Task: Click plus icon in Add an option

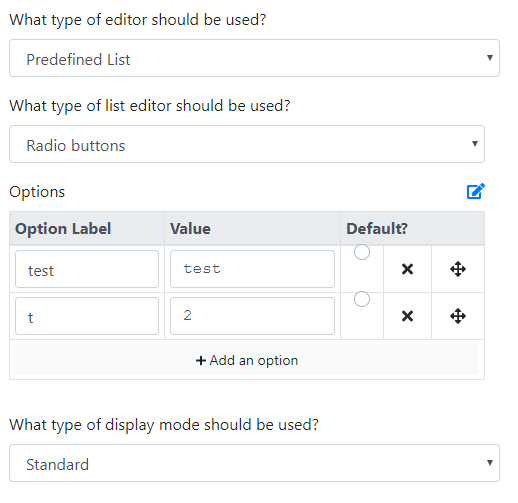Action: coord(201,361)
